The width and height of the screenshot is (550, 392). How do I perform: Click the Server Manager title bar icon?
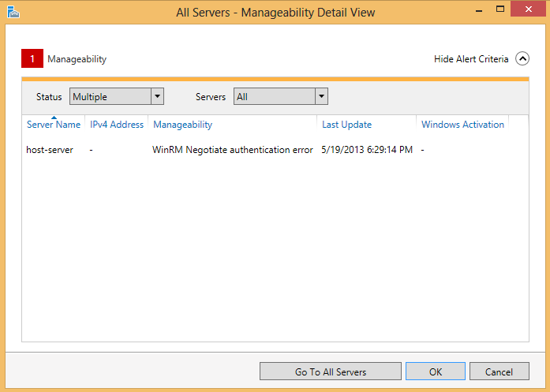click(13, 12)
